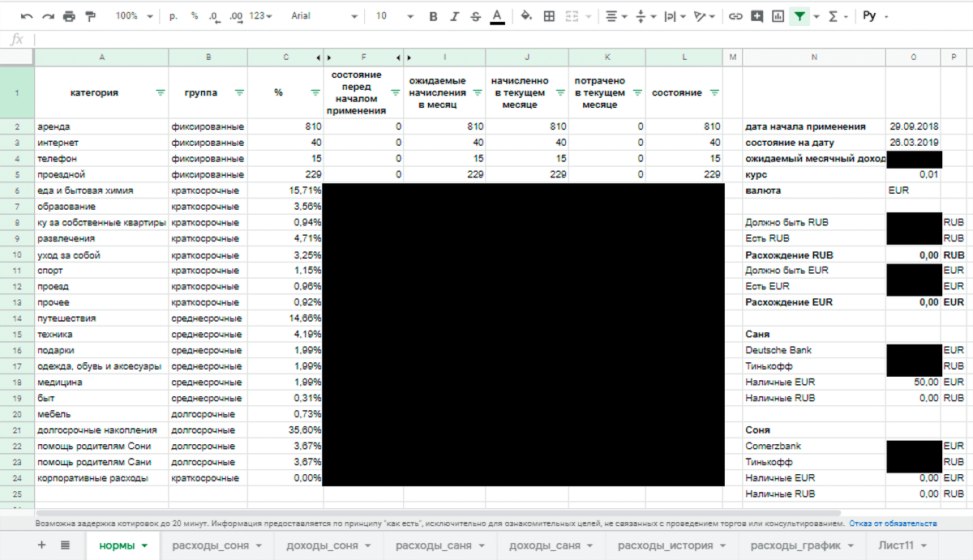The height and width of the screenshot is (560, 973).
Task: Open filter on ожидаемые начисления column
Action: click(x=478, y=93)
